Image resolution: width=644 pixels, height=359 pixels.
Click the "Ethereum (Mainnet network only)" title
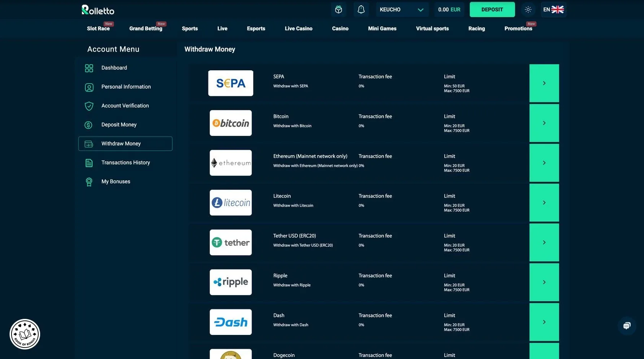(310, 156)
